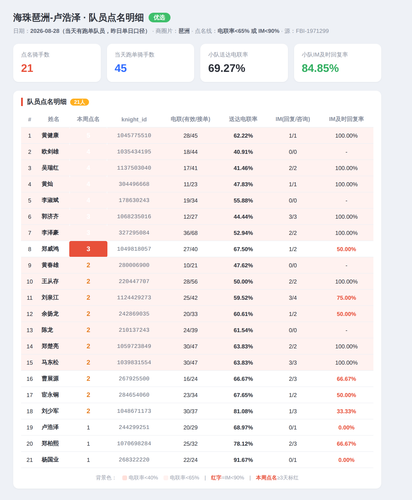The width and height of the screenshot is (412, 500).
Task: Click the 10/21 call ratio cell
Action: (x=190, y=265)
